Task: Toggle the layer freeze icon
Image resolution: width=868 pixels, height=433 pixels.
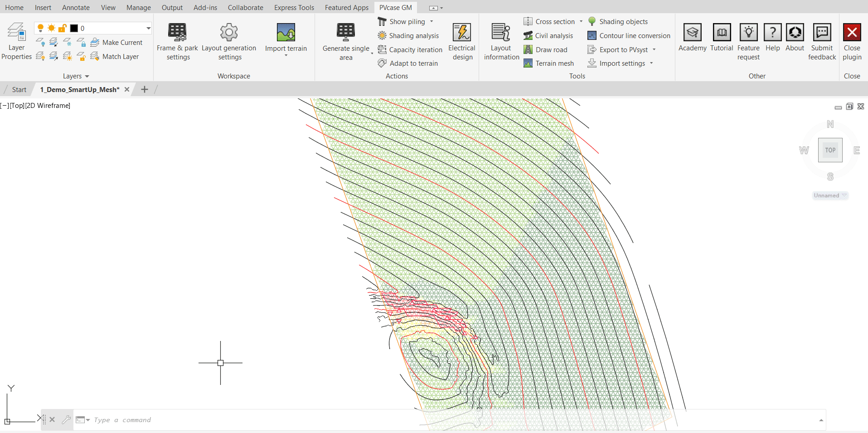Action: 51,28
